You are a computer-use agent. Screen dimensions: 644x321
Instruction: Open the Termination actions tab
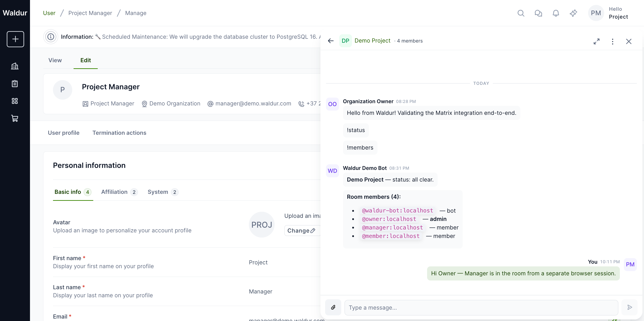119,133
